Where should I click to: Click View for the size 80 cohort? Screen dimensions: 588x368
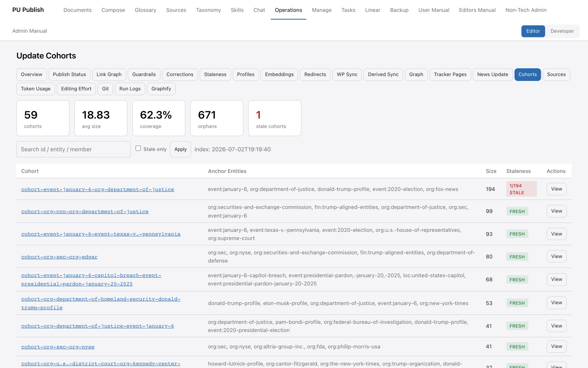(556, 256)
